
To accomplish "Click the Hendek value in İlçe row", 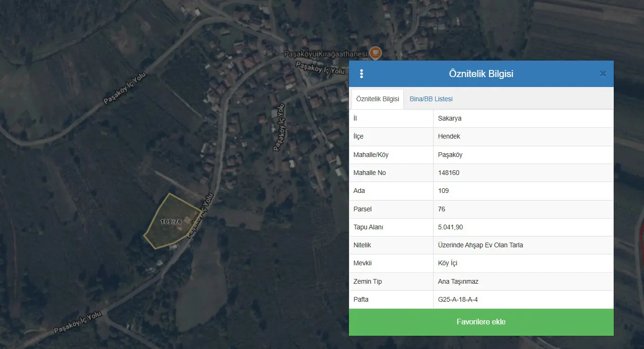I will tap(449, 136).
